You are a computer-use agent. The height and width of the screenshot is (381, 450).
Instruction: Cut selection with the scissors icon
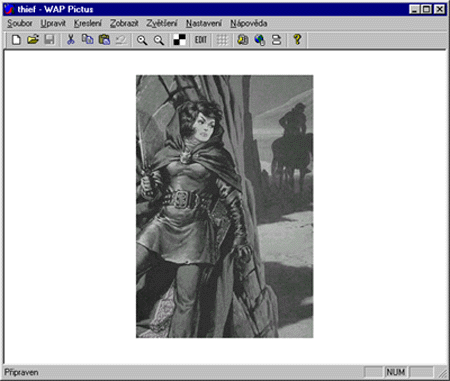[71, 40]
